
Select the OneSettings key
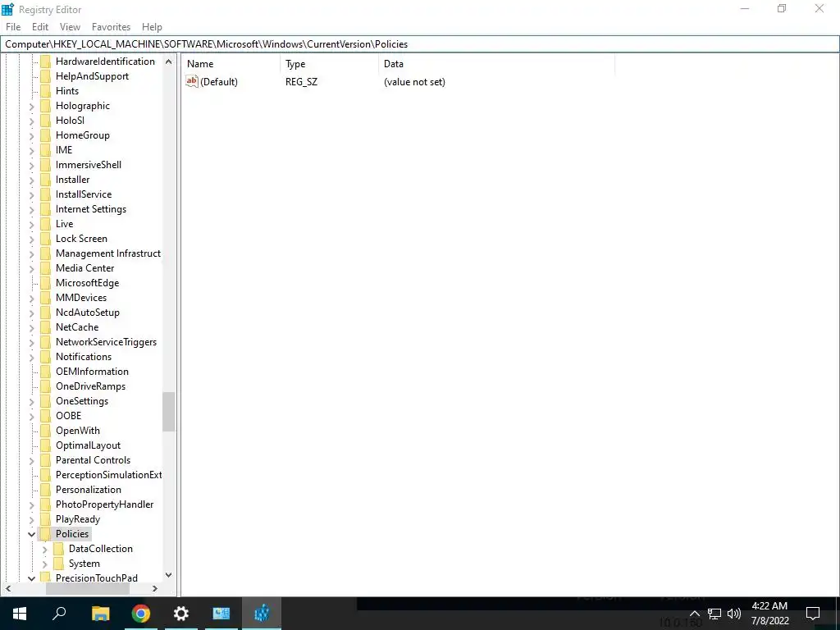pos(82,400)
